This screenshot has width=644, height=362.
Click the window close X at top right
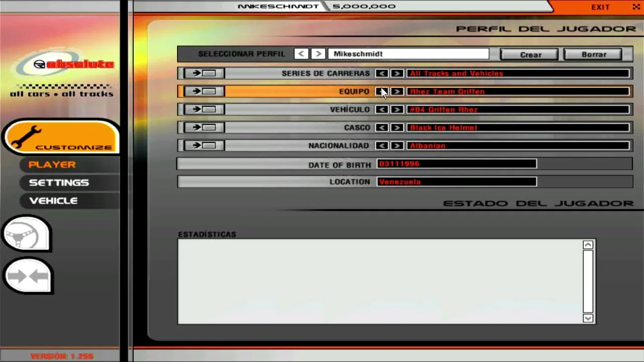pos(636,7)
